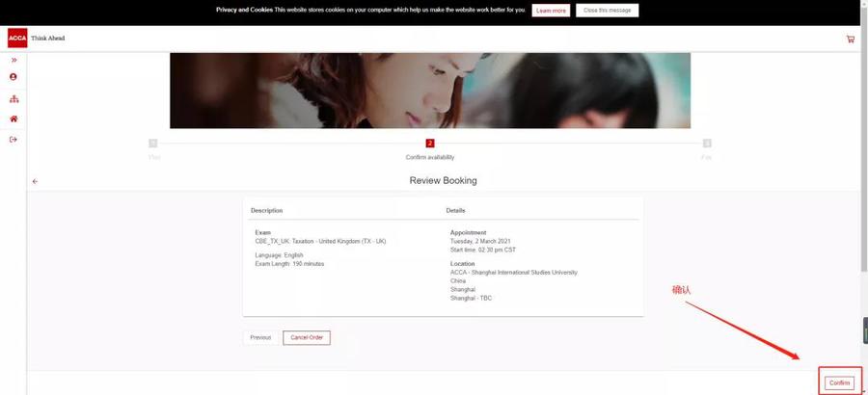Click the sitemap hierarchy icon in sidebar
Screen dimensions: 868x395
14,98
